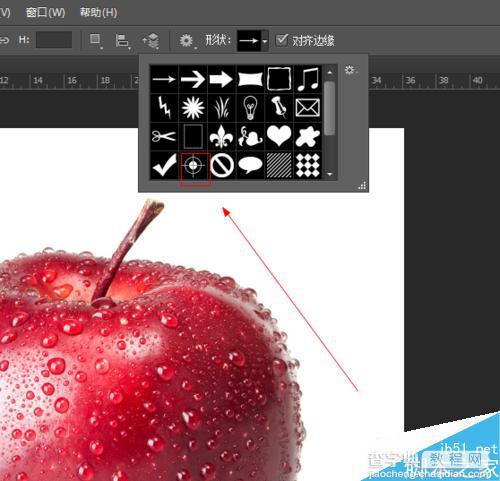Viewport: 500px width, 481px height.
Task: Toggle the align edges checkbox
Action: click(282, 40)
